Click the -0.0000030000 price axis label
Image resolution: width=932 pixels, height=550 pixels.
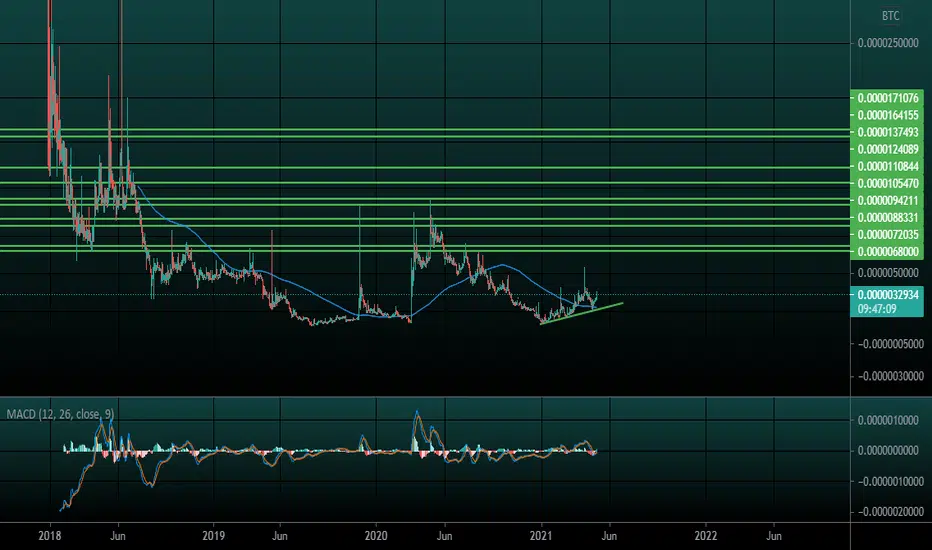point(890,376)
